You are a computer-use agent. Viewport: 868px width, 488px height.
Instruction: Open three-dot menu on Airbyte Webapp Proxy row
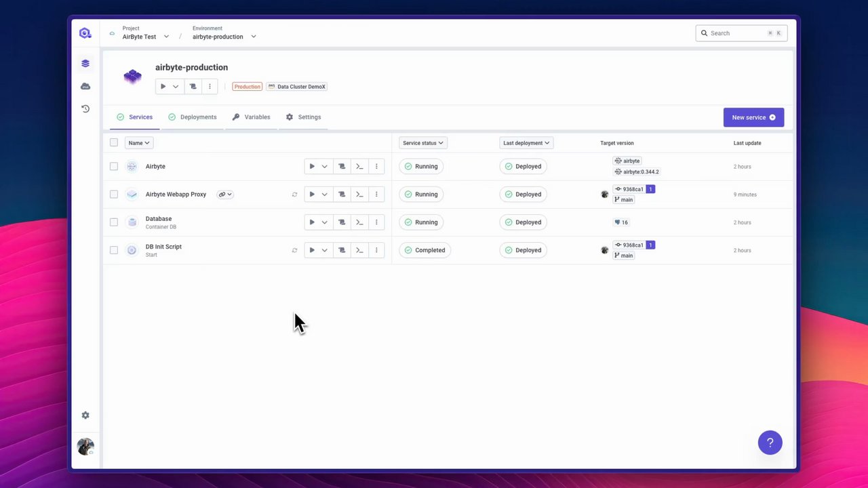pyautogui.click(x=376, y=195)
